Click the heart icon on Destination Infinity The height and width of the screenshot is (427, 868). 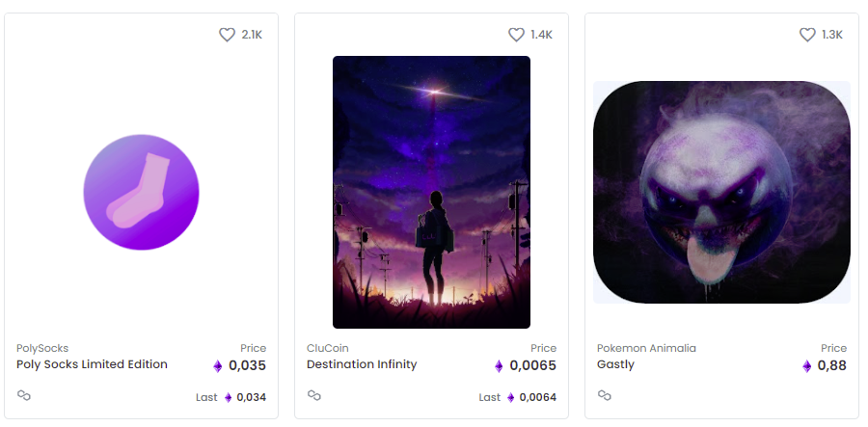(516, 35)
